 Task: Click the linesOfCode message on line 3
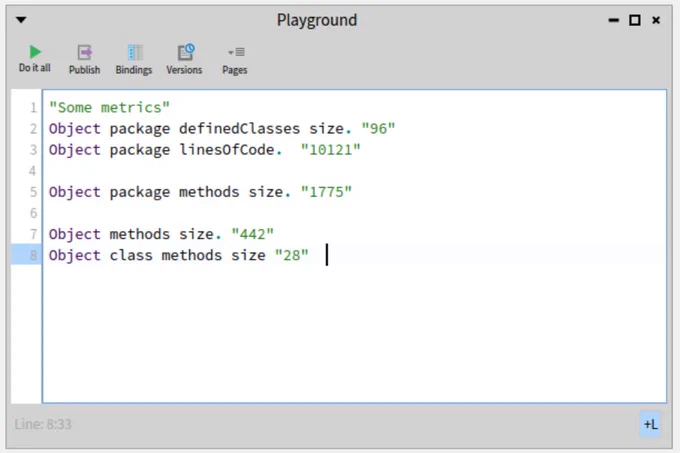(226, 150)
